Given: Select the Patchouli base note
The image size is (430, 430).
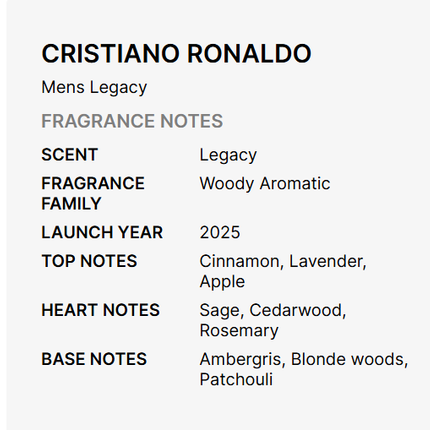Looking at the screenshot, I should pos(236,379).
